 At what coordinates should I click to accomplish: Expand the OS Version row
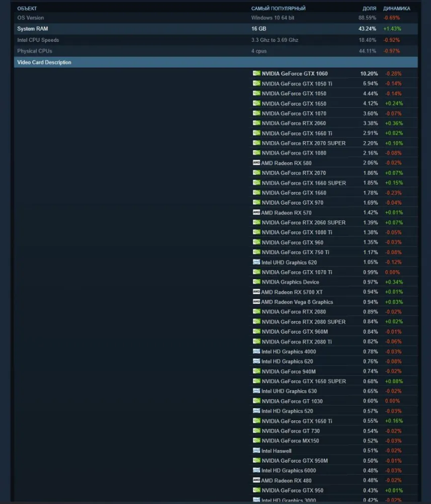pyautogui.click(x=30, y=18)
